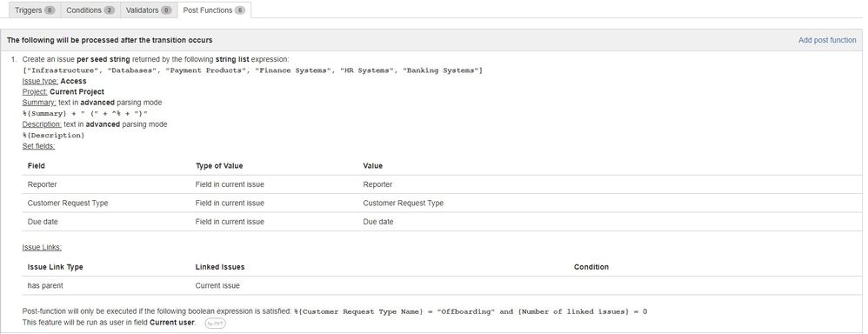The height and width of the screenshot is (334, 868).
Task: Click the Issue Link Type column header
Action: (56, 267)
